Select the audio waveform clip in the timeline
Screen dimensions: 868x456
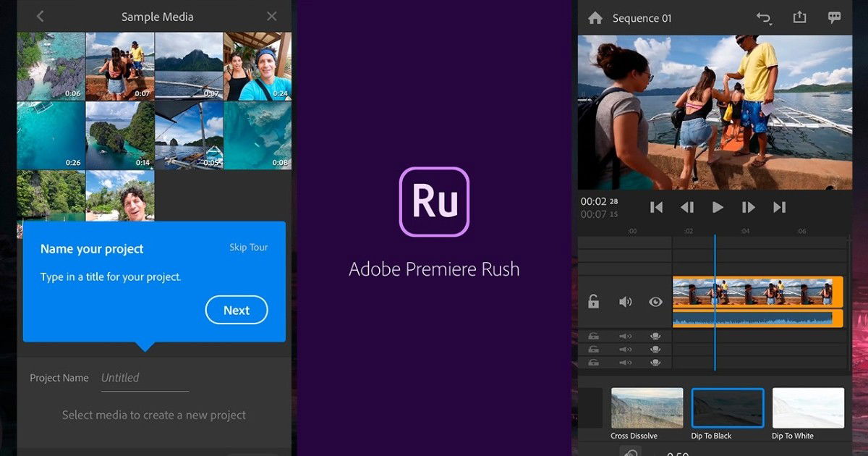tap(758, 318)
